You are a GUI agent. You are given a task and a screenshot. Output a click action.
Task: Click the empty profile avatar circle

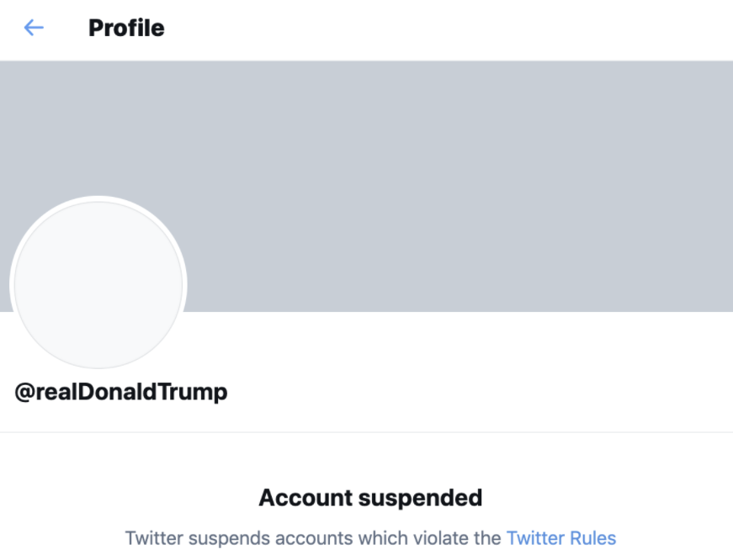(98, 284)
